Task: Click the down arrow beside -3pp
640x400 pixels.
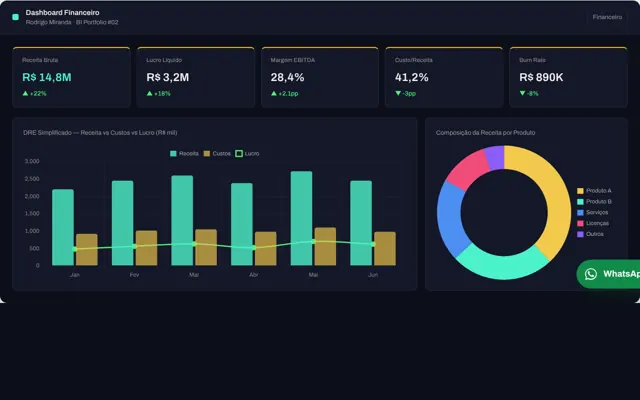Action: tap(398, 93)
